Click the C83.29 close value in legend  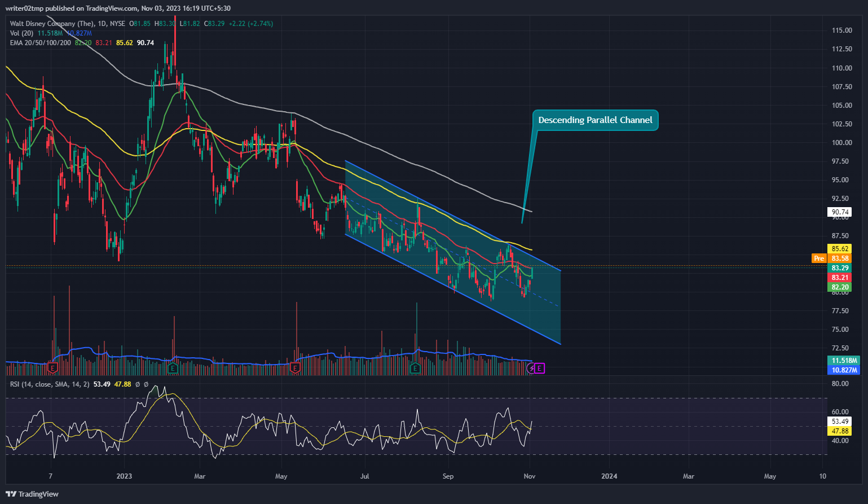(214, 24)
